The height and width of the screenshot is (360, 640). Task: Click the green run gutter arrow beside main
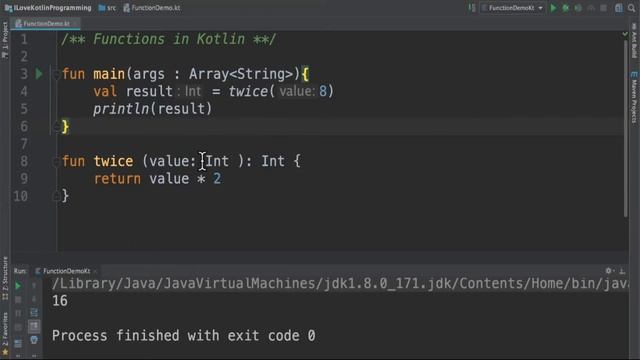pos(39,74)
